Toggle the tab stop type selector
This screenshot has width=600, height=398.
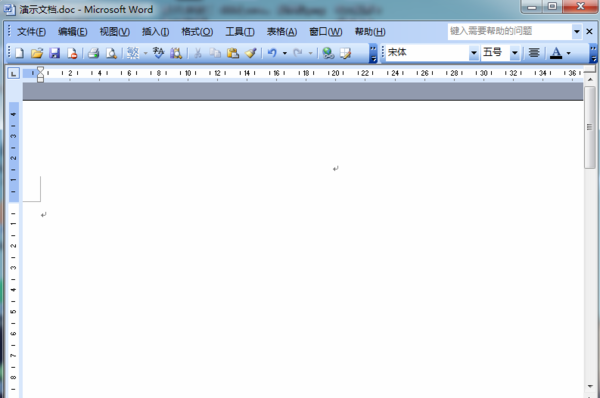coord(13,73)
